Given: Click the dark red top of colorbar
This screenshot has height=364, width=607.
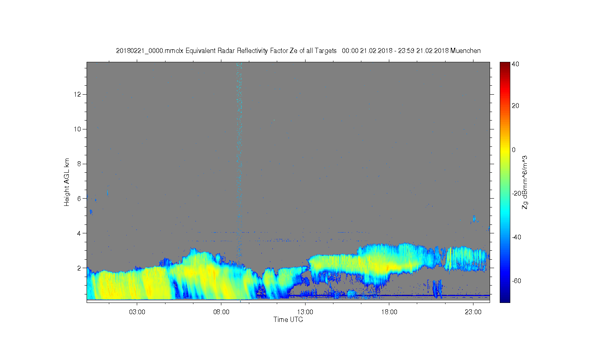Looking at the screenshot, I should (505, 66).
